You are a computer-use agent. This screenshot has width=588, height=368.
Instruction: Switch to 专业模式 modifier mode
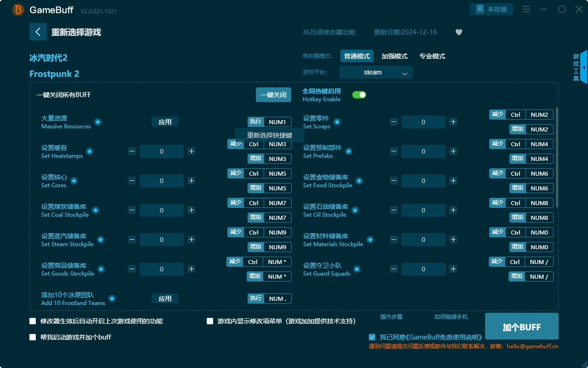pos(432,56)
